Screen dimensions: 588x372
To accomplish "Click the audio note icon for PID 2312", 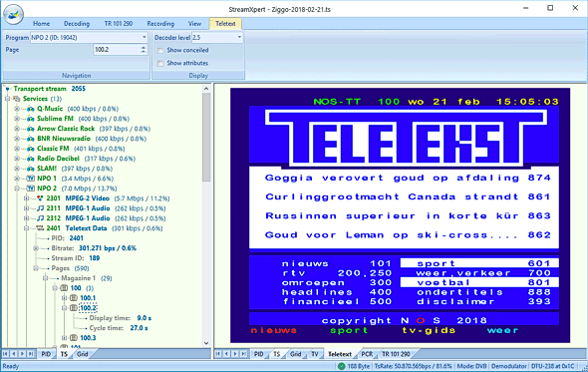I will [40, 218].
